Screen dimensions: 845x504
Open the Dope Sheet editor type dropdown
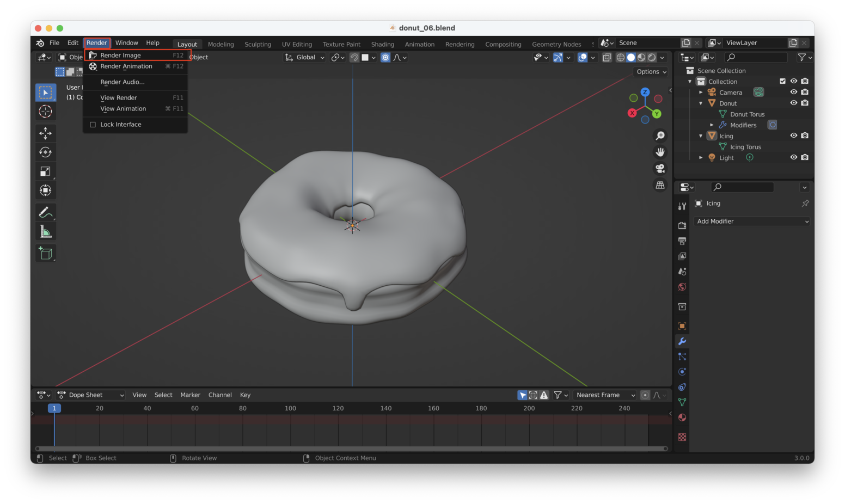[x=90, y=395]
